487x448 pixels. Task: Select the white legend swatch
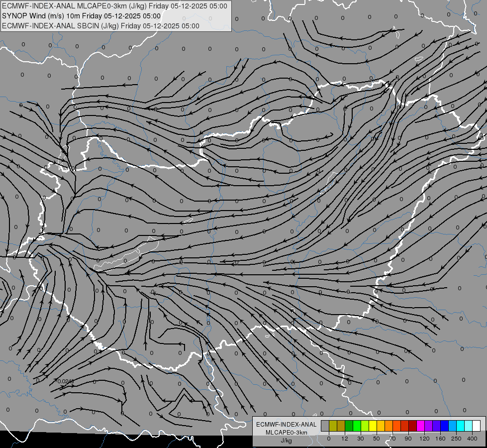(477, 426)
